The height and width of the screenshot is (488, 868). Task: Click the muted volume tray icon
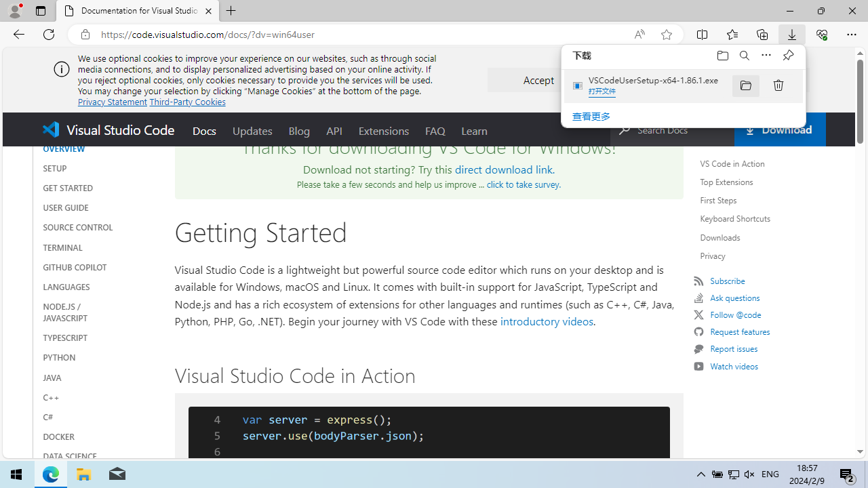(x=749, y=474)
